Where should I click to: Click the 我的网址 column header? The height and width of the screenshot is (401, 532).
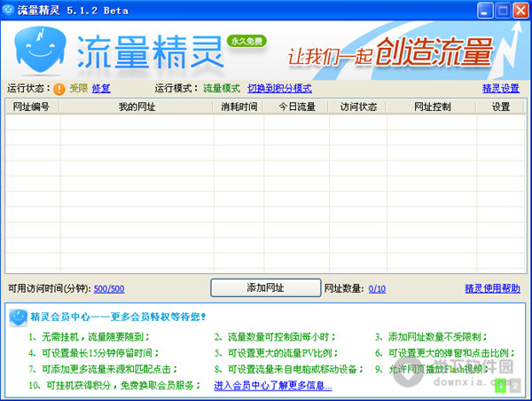coord(137,106)
